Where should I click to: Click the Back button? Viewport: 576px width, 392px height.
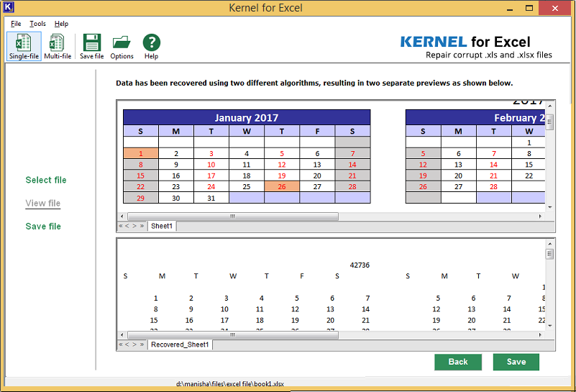pyautogui.click(x=458, y=362)
